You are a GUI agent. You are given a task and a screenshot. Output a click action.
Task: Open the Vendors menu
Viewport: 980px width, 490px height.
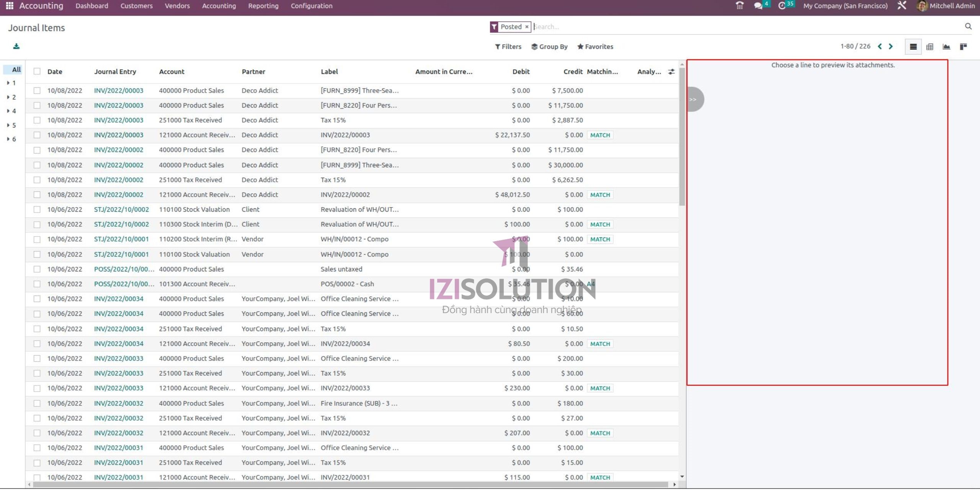click(177, 6)
